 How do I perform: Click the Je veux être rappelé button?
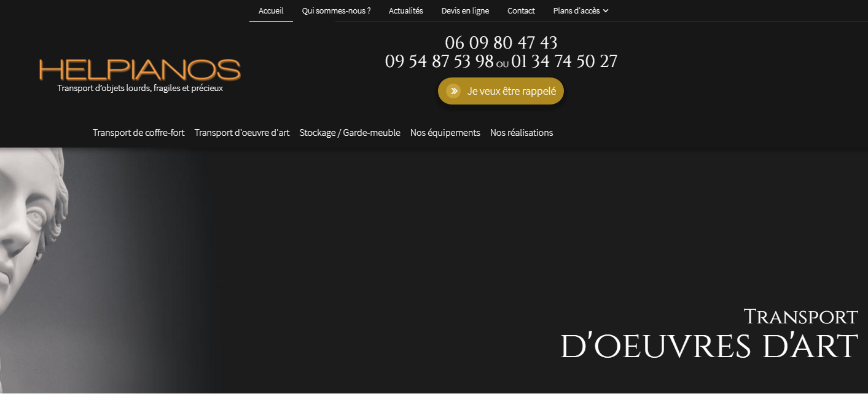coord(501,91)
